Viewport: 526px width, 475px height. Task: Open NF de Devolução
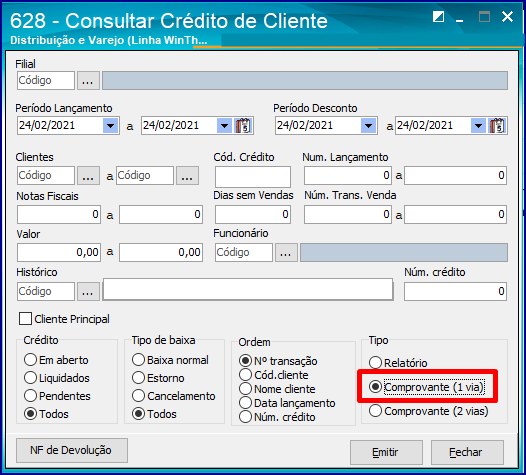(72, 450)
